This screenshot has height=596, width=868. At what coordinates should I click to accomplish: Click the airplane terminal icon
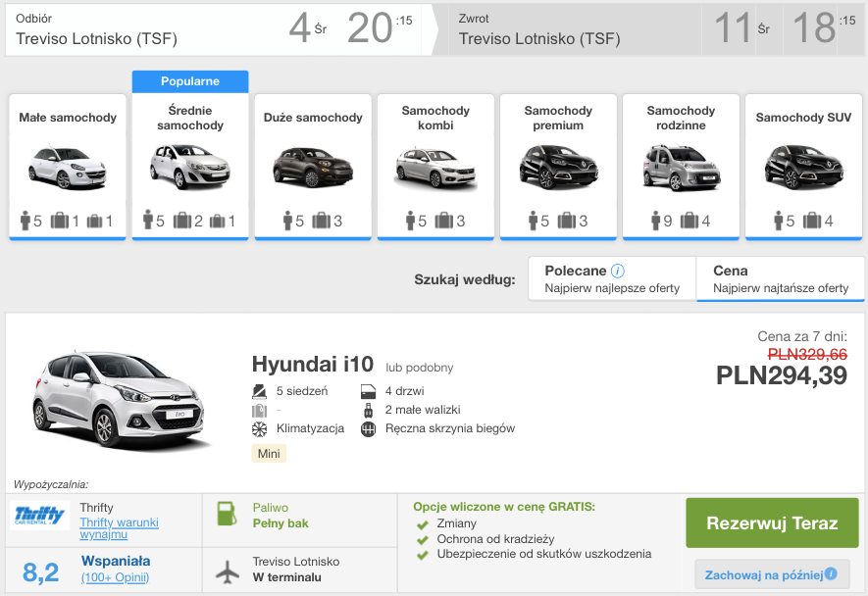tap(227, 571)
